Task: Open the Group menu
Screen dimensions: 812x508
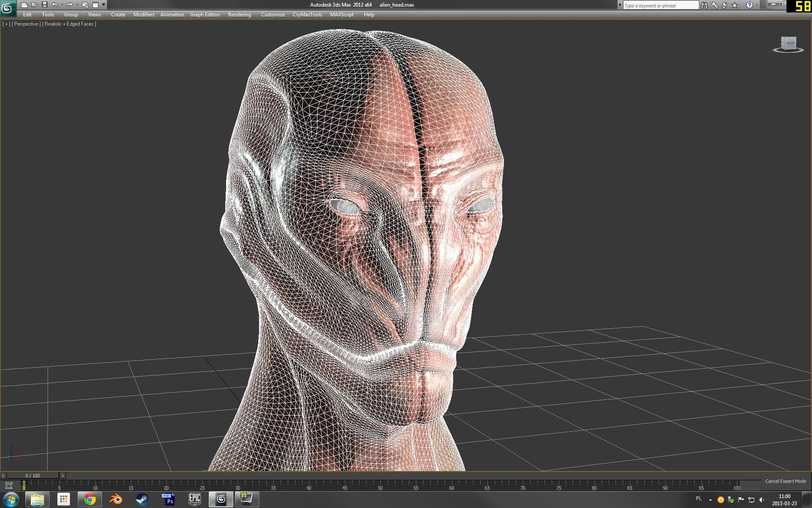Action: pyautogui.click(x=71, y=15)
